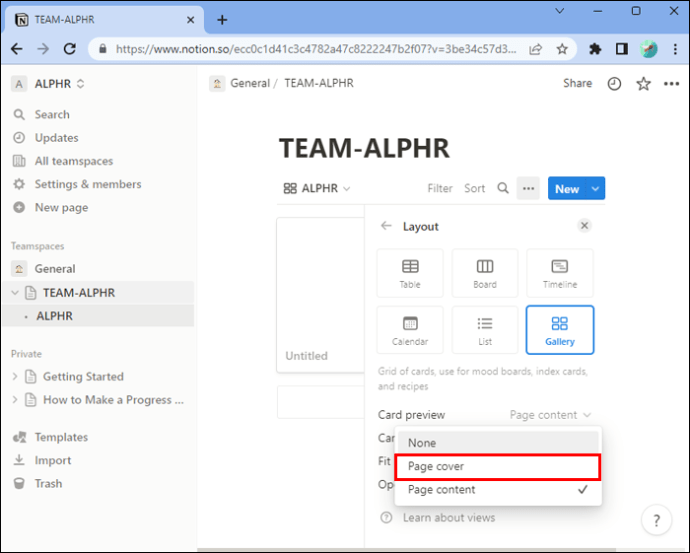Viewport: 690px width, 553px height.
Task: Select the List layout
Action: (485, 330)
